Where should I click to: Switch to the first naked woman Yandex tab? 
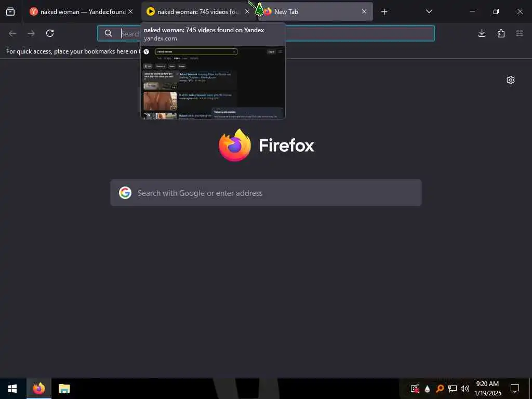(81, 11)
